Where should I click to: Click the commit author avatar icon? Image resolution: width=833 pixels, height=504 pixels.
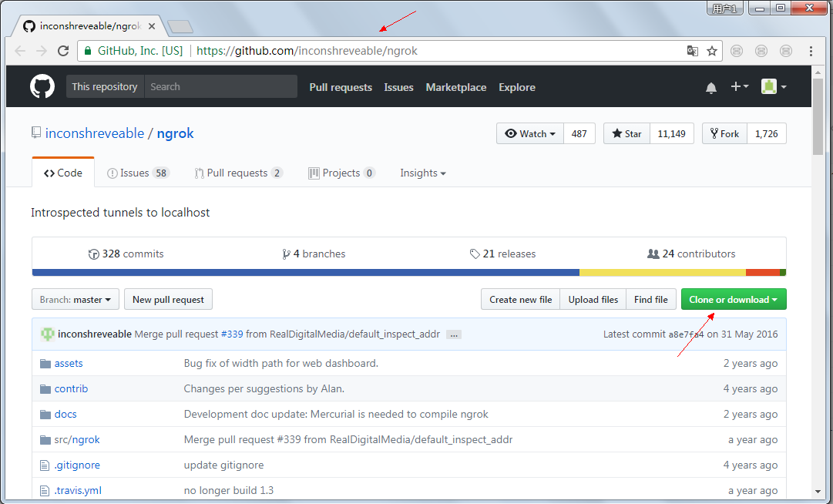click(x=48, y=334)
